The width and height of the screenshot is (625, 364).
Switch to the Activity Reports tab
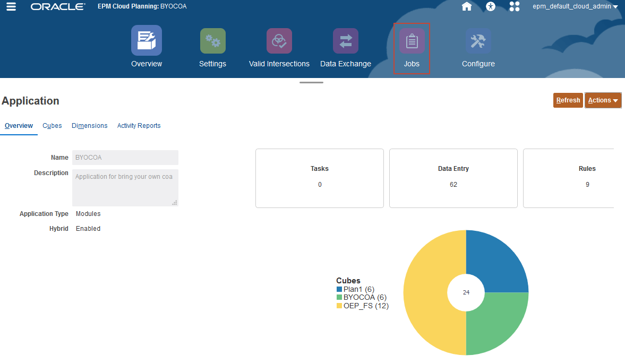(x=139, y=126)
